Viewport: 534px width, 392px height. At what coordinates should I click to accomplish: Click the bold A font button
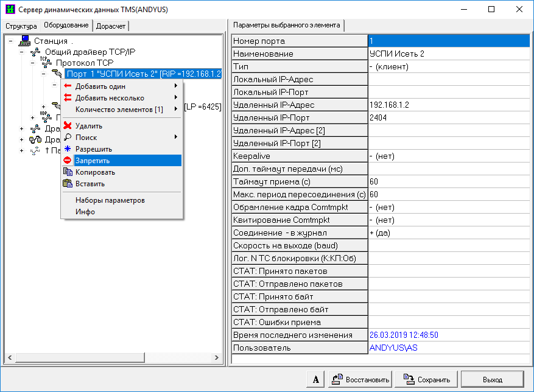[x=315, y=379]
